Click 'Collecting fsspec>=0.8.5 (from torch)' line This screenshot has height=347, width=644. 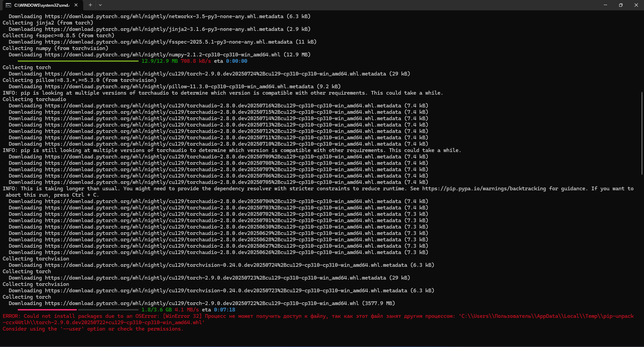point(58,36)
